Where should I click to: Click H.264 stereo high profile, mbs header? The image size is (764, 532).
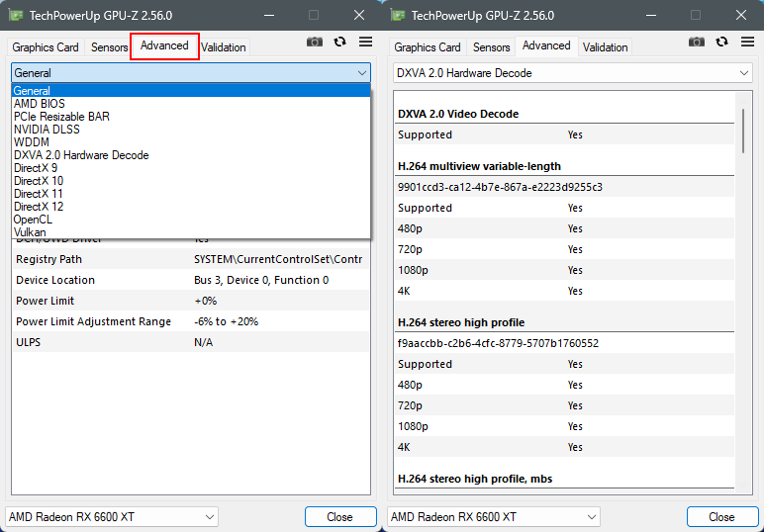475,479
